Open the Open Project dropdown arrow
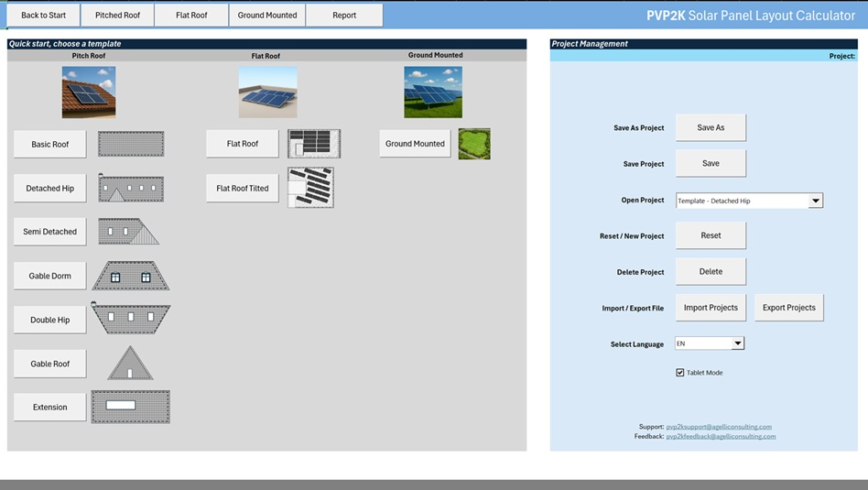The height and width of the screenshot is (490, 868). point(816,201)
